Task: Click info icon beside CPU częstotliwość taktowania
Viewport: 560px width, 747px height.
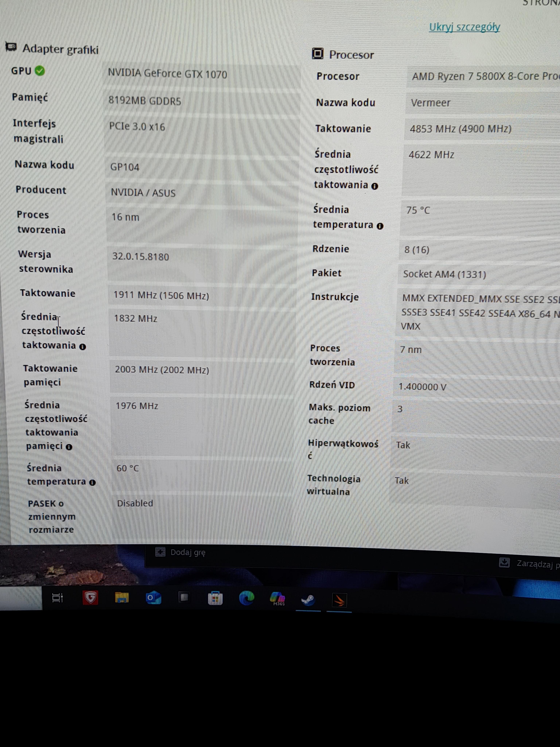Action: (375, 186)
